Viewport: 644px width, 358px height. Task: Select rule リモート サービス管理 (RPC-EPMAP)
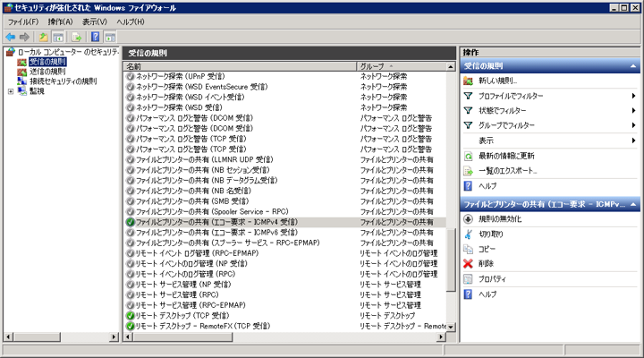click(191, 305)
